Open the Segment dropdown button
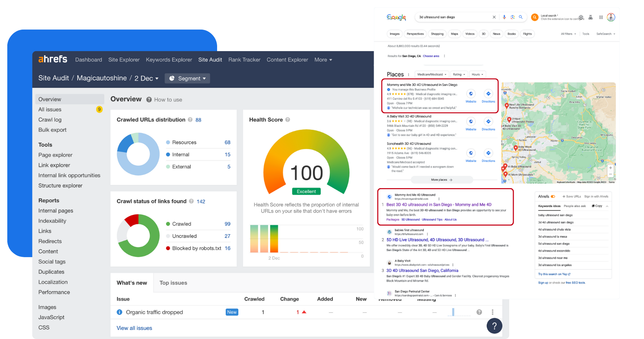The height and width of the screenshot is (339, 644). pyautogui.click(x=188, y=78)
